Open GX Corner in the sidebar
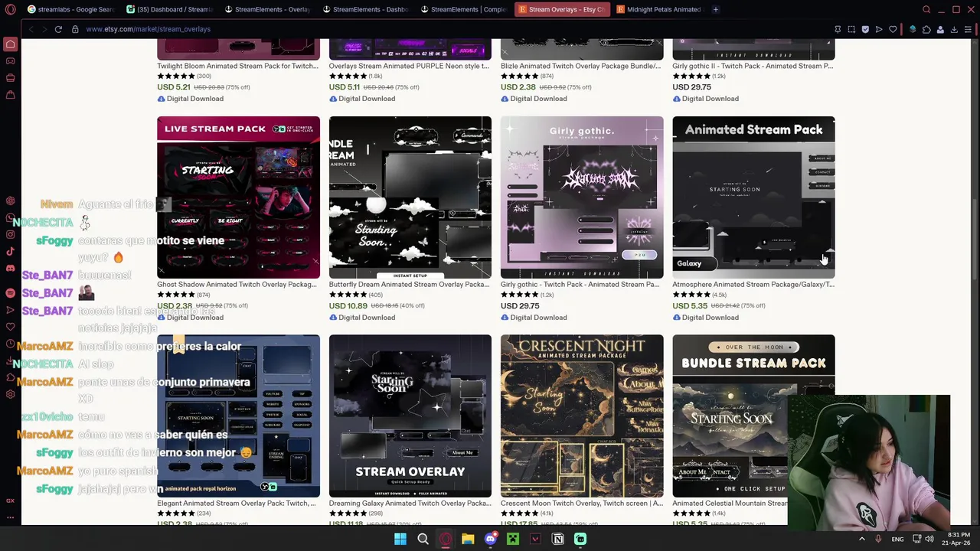980x551 pixels. click(10, 500)
